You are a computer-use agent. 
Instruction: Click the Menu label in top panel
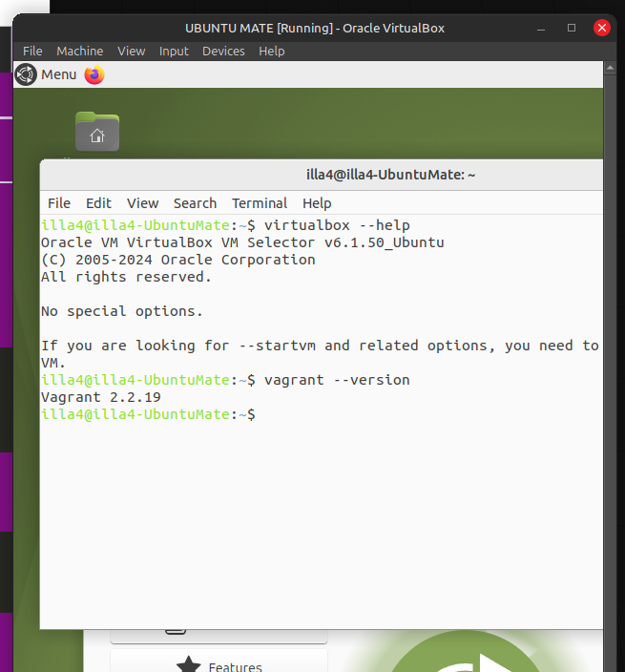coord(58,74)
